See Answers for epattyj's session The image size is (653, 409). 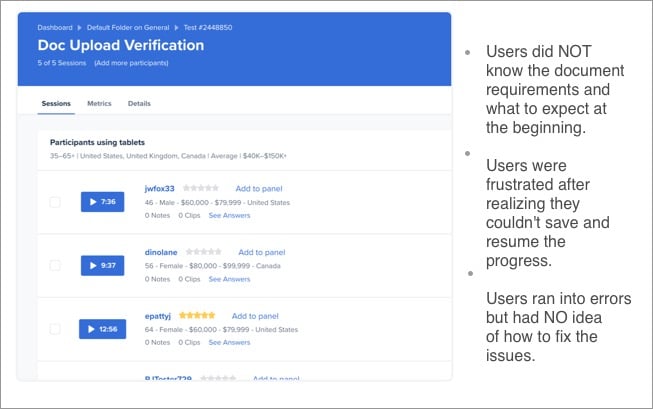(229, 342)
